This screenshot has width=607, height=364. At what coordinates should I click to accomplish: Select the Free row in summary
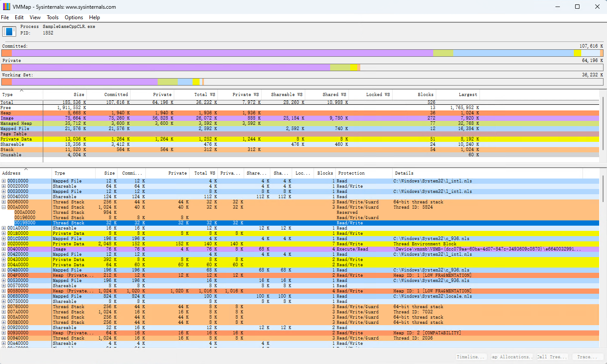[300, 107]
